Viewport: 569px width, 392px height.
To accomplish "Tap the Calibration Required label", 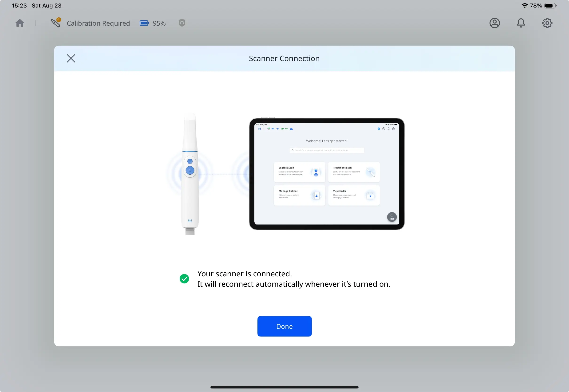I will [x=98, y=23].
